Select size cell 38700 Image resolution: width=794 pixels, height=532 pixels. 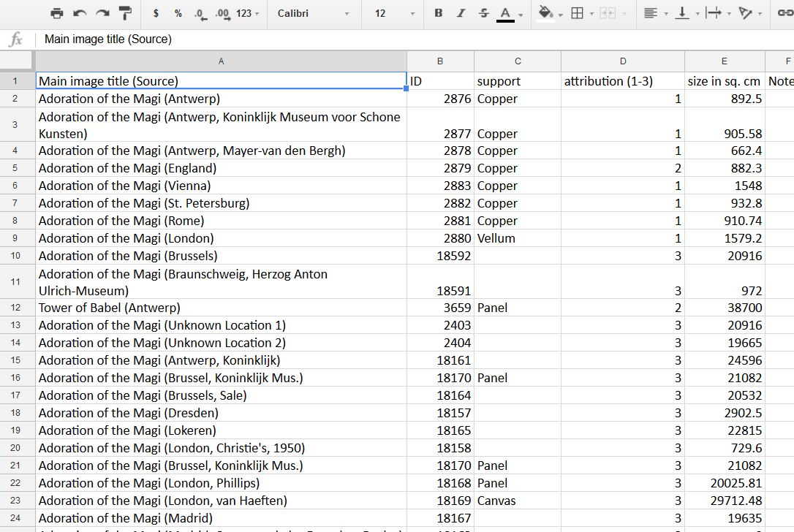(x=725, y=308)
